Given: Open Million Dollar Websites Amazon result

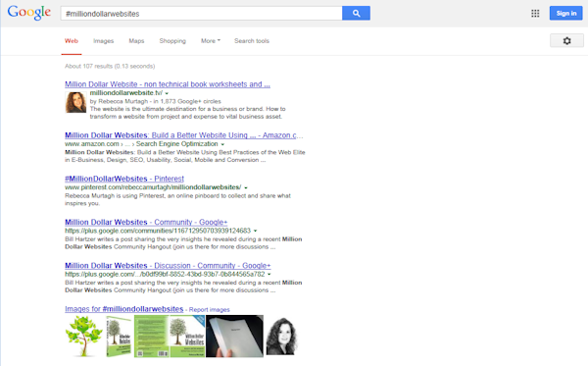Looking at the screenshot, I should coord(184,135).
